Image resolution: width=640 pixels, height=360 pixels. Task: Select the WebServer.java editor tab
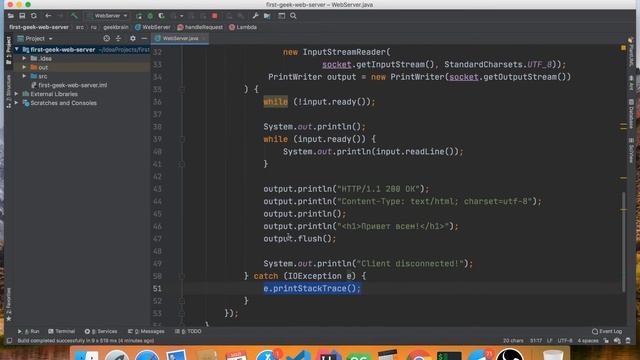[x=180, y=38]
